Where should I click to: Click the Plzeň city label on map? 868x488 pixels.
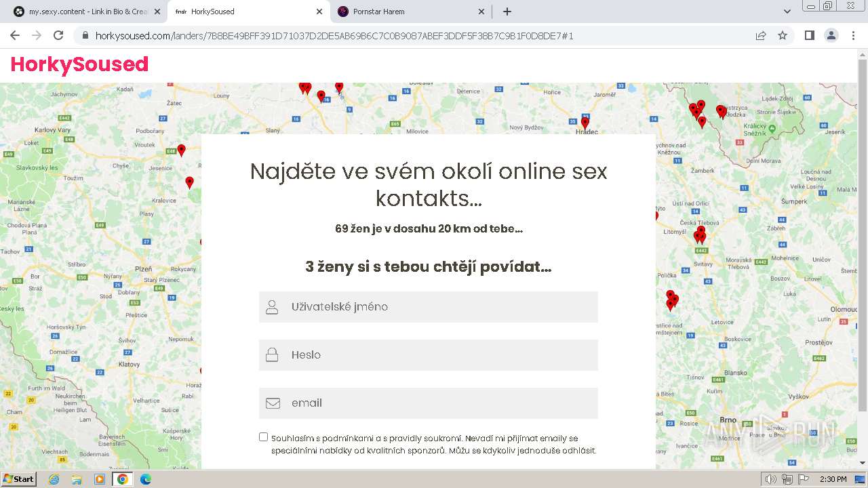click(144, 269)
